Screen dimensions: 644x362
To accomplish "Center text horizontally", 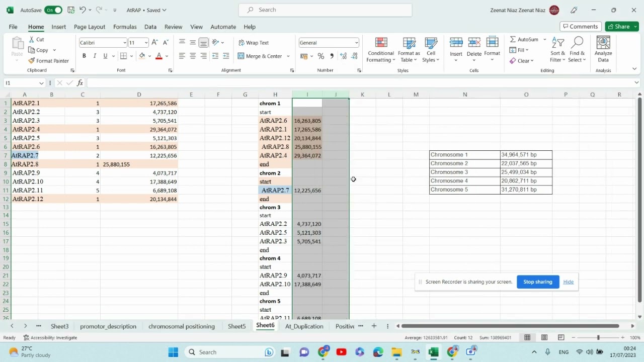I will (193, 56).
